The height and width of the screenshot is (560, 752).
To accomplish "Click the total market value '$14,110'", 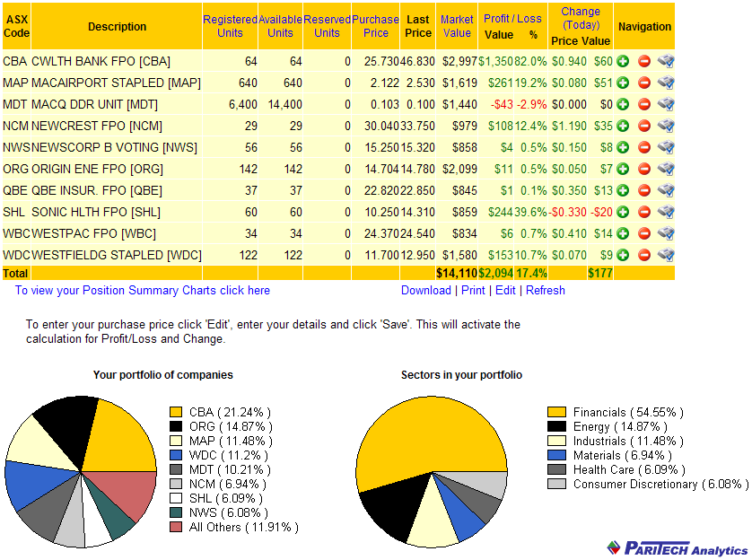I will [x=457, y=274].
